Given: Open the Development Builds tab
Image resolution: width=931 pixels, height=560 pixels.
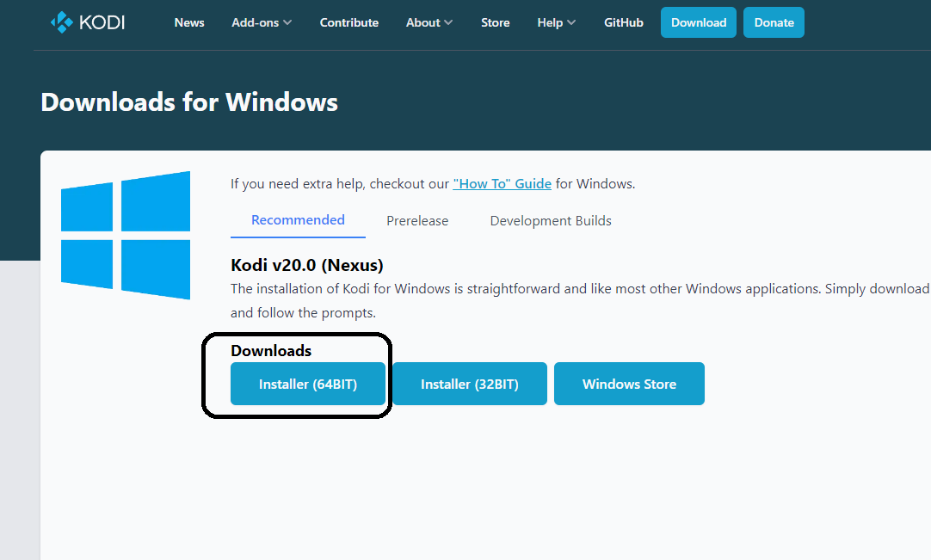Looking at the screenshot, I should tap(550, 220).
